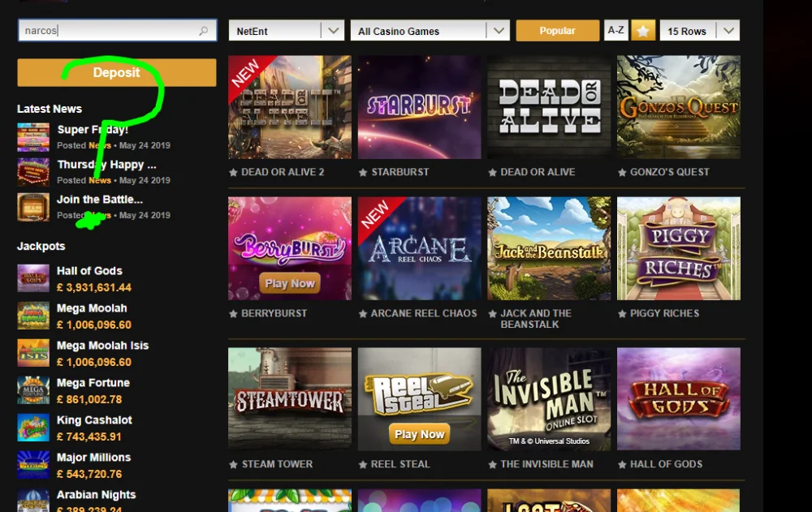The image size is (812, 512).
Task: Launch Starburst game thumbnail
Action: click(x=420, y=107)
